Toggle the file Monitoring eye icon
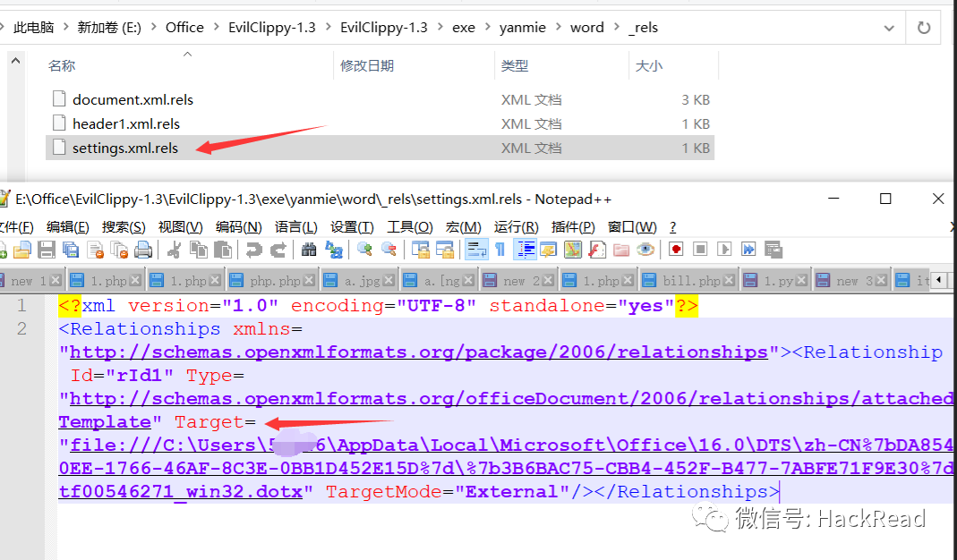This screenshot has height=560, width=957. click(x=645, y=250)
